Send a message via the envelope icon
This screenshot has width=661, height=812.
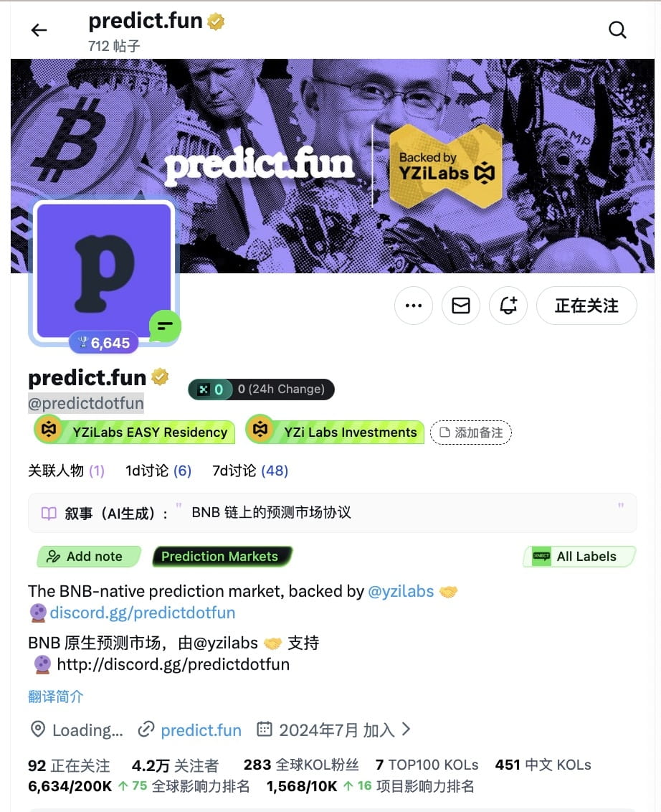click(x=461, y=306)
